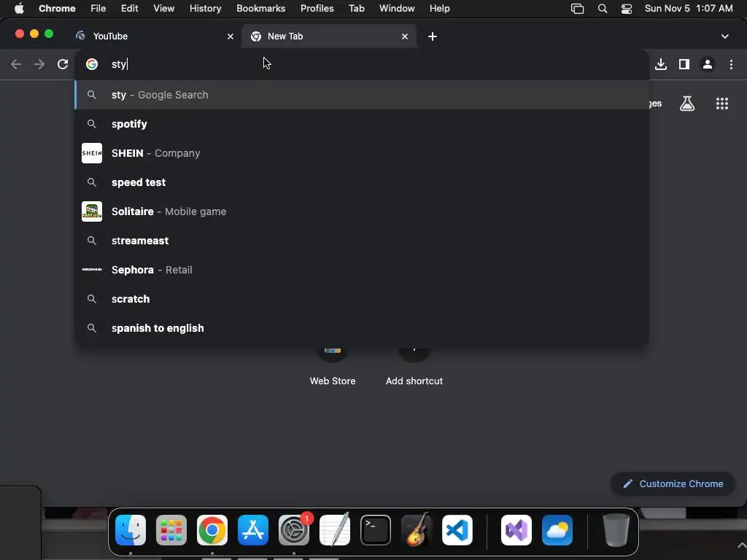The width and height of the screenshot is (747, 560).
Task: Pick the spotify suggestion
Action: coord(362,124)
